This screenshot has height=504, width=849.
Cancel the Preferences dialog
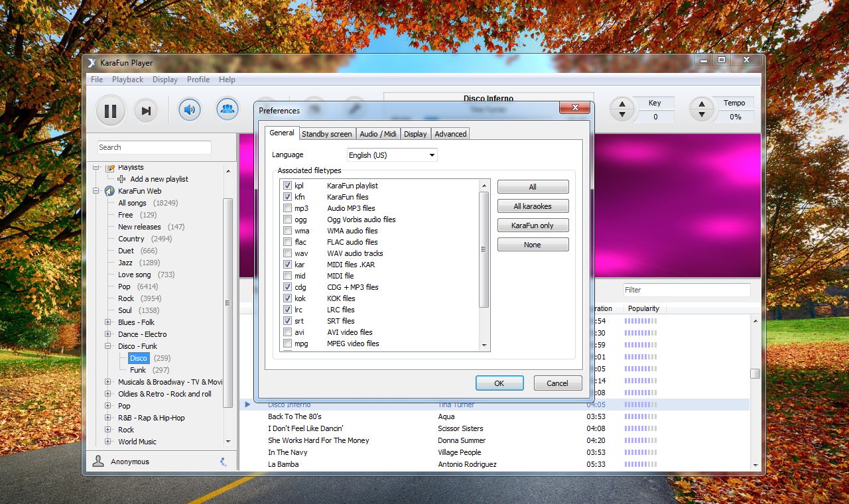pos(557,383)
